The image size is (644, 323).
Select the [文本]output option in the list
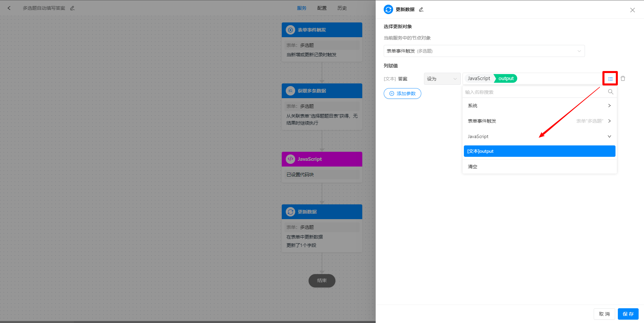coord(539,151)
